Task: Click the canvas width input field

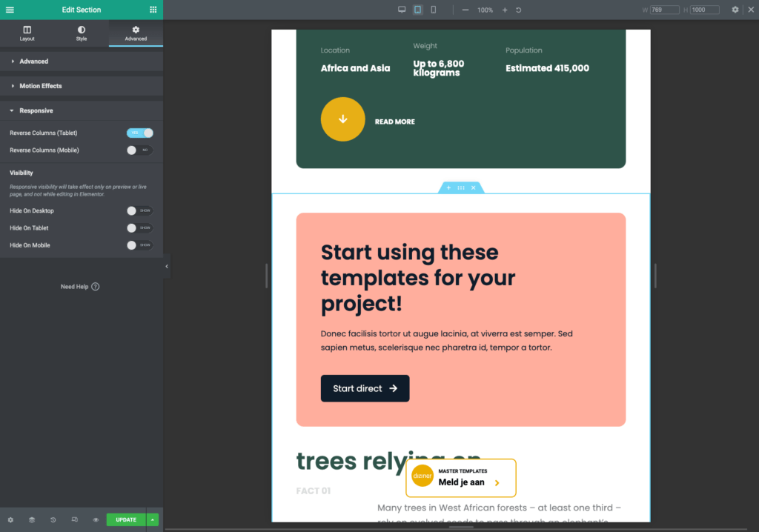Action: 665,10
